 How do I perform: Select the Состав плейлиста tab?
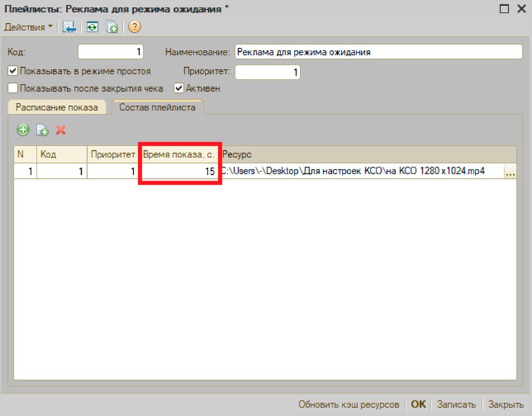pos(157,107)
